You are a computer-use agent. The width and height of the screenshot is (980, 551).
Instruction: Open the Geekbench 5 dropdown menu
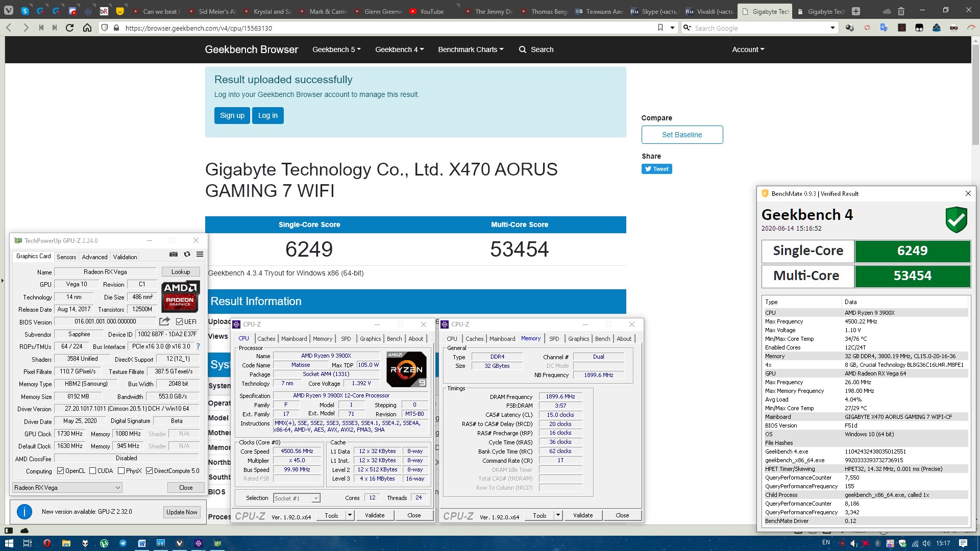336,49
